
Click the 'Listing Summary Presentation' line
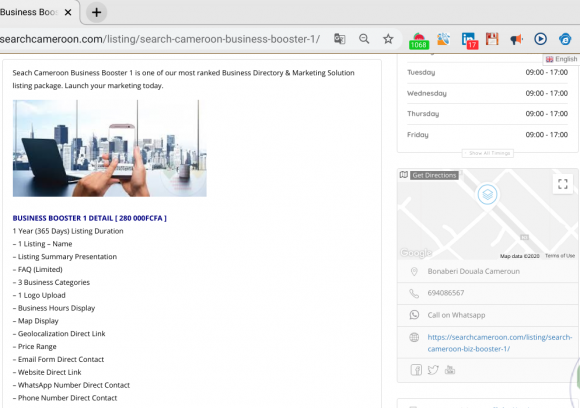point(65,257)
